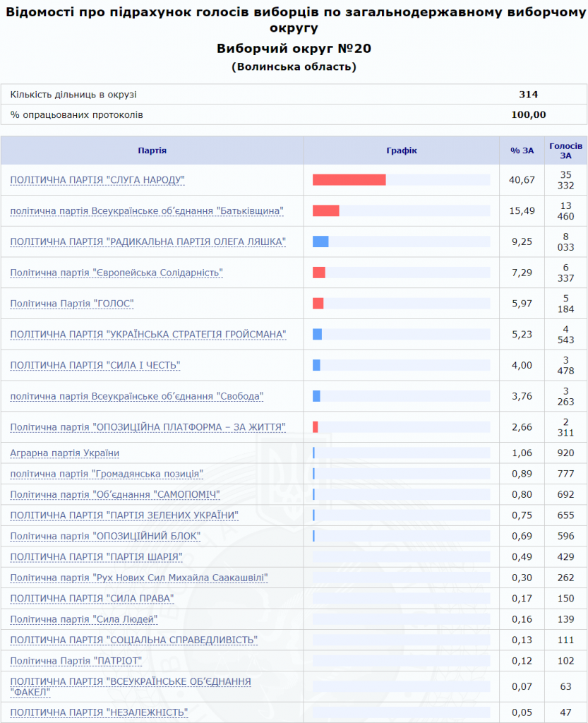Click the "% ЗА" column header
Screen dimensions: 588x723
coord(522,150)
